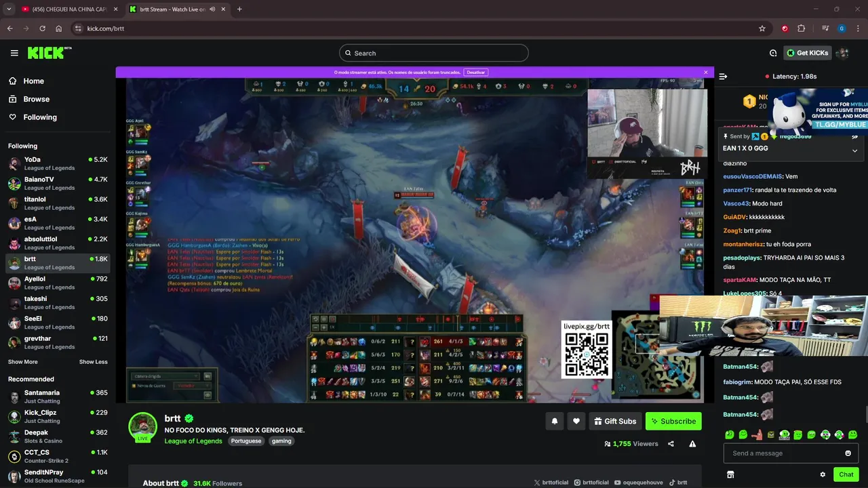Screen dimensions: 868x488
Task: Open browser extensions puzzle icon
Action: pyautogui.click(x=802, y=28)
